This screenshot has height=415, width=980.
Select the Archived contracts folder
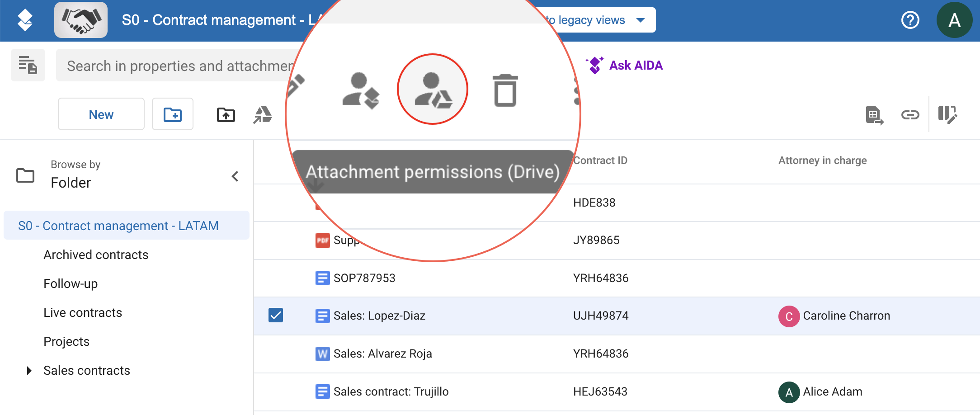[96, 255]
